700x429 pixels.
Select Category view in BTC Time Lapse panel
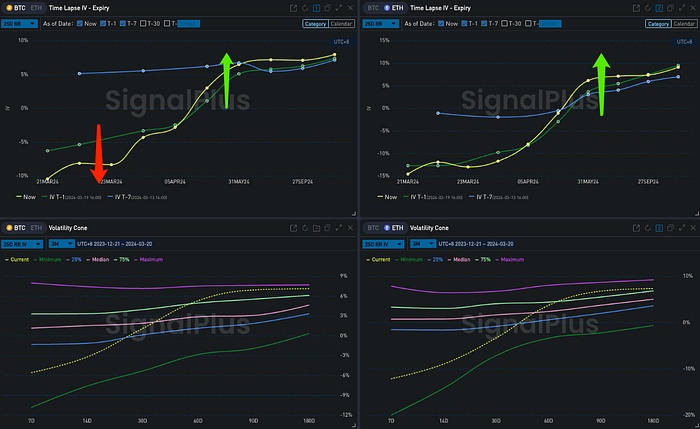315,22
